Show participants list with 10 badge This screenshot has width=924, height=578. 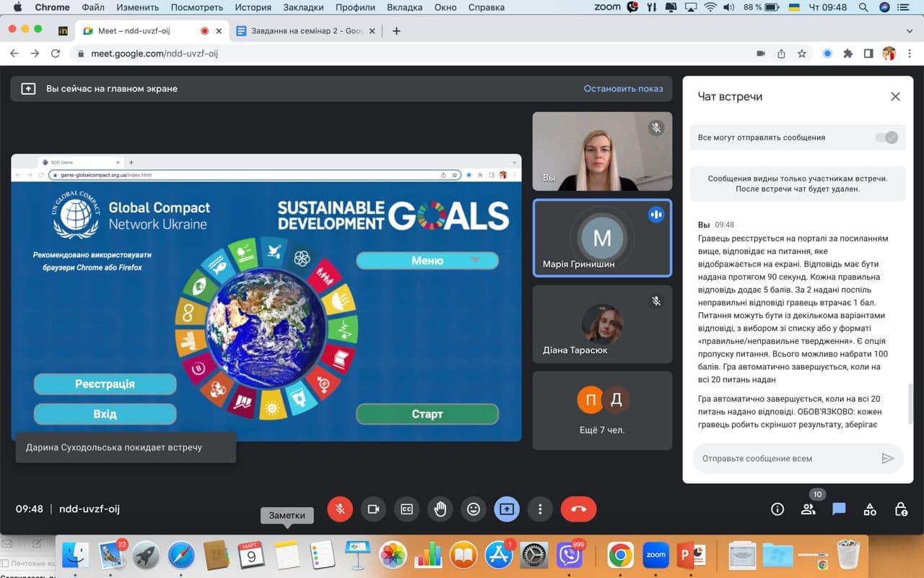808,509
